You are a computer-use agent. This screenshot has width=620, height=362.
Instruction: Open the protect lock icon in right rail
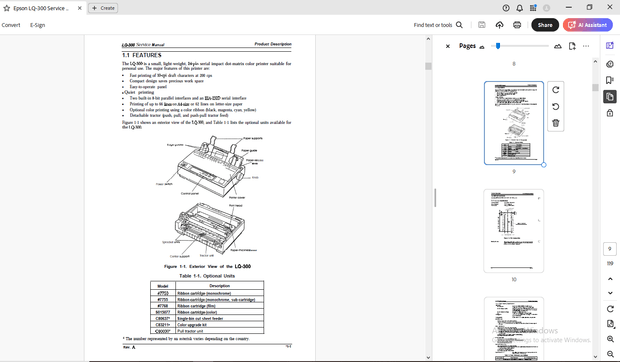610,113
